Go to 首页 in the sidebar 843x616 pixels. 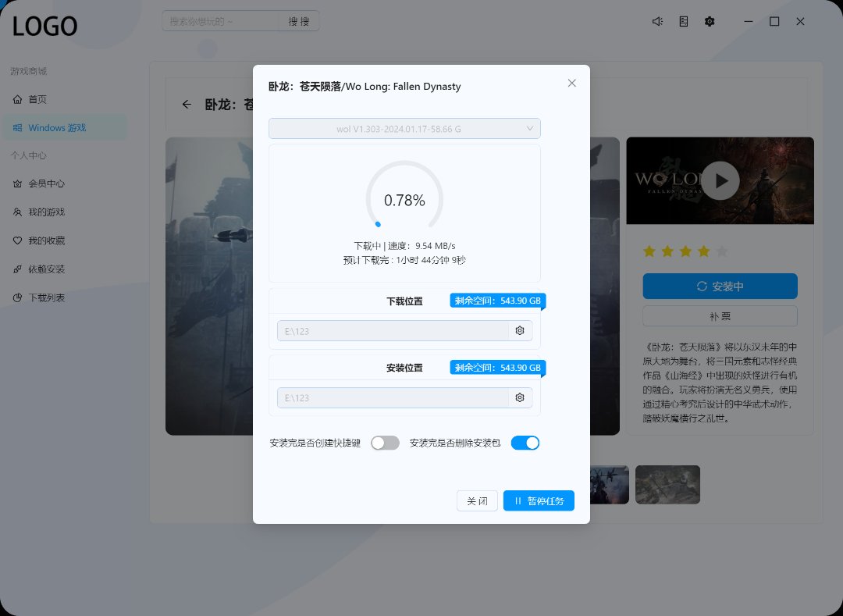(x=37, y=99)
